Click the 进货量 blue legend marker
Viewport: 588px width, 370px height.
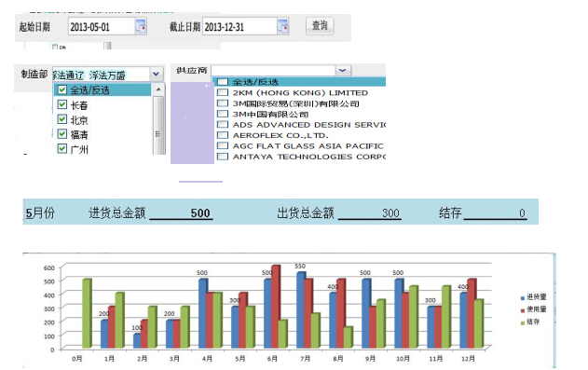[x=523, y=298]
